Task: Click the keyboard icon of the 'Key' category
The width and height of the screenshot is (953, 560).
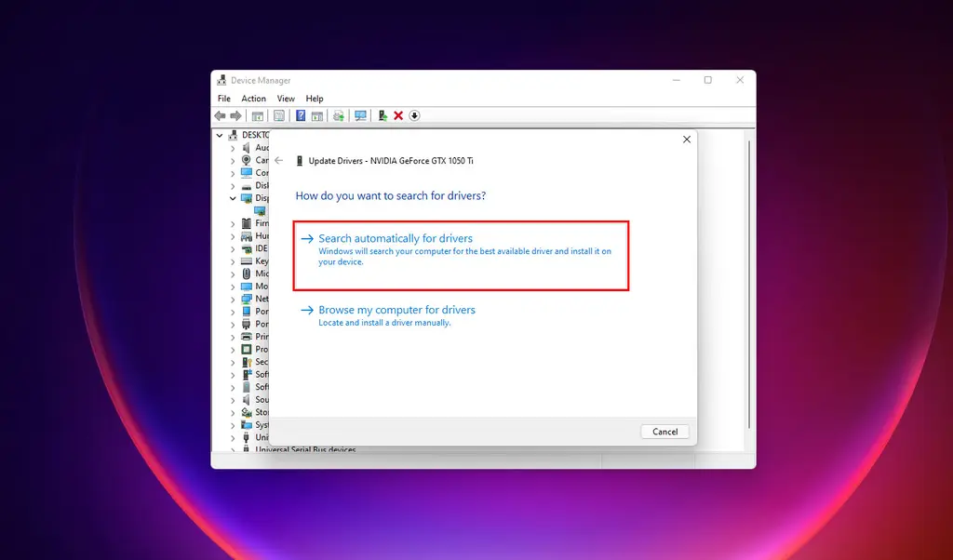Action: click(x=246, y=260)
